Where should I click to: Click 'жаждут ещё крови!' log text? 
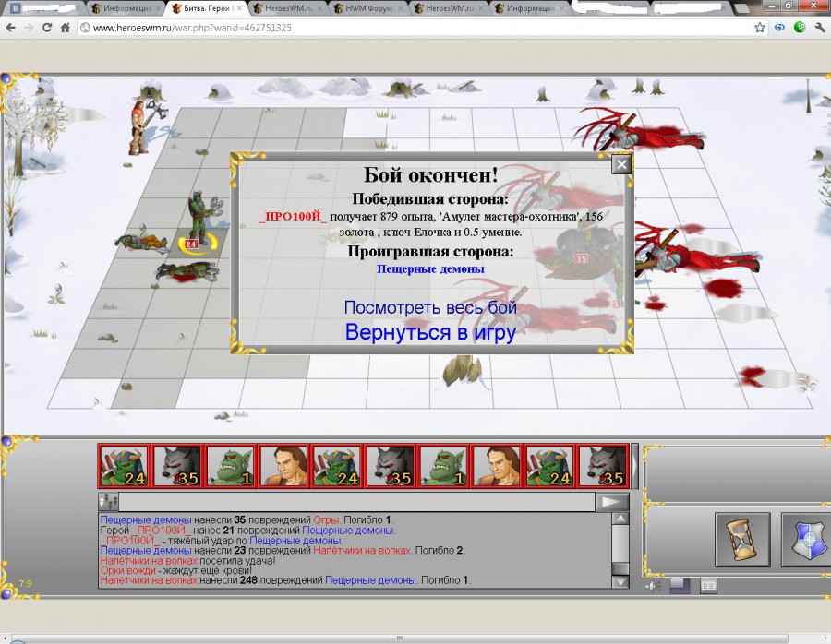[208, 570]
